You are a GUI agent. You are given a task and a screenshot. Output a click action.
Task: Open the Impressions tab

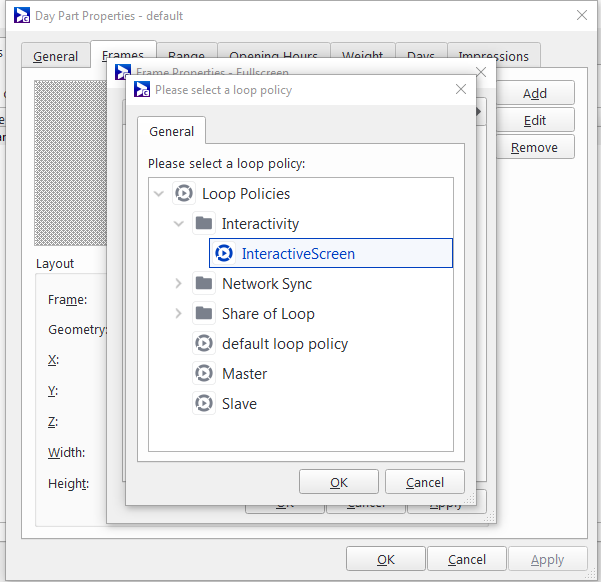point(493,57)
